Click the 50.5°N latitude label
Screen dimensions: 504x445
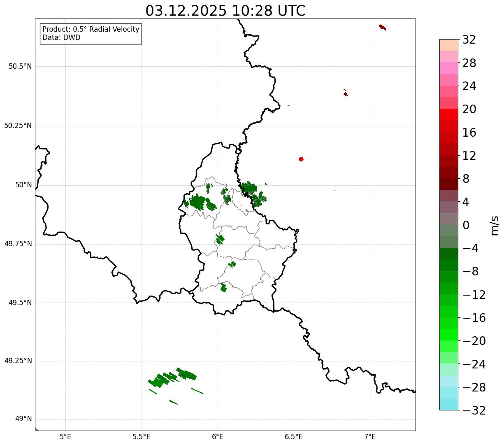point(20,66)
